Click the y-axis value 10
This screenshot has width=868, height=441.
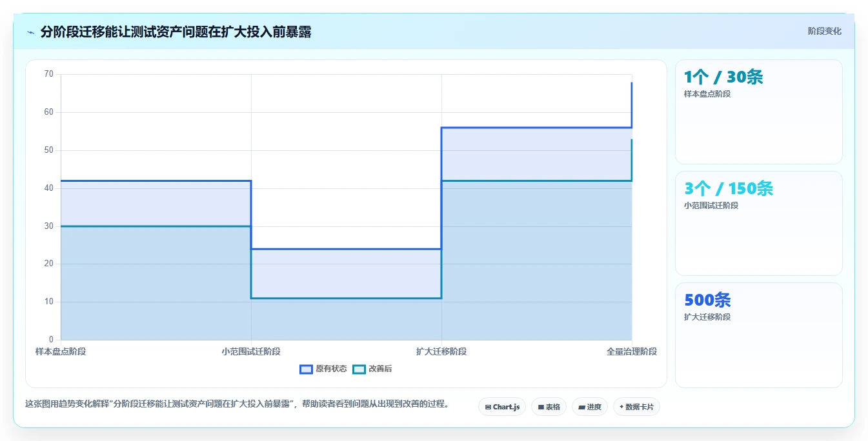(49, 302)
